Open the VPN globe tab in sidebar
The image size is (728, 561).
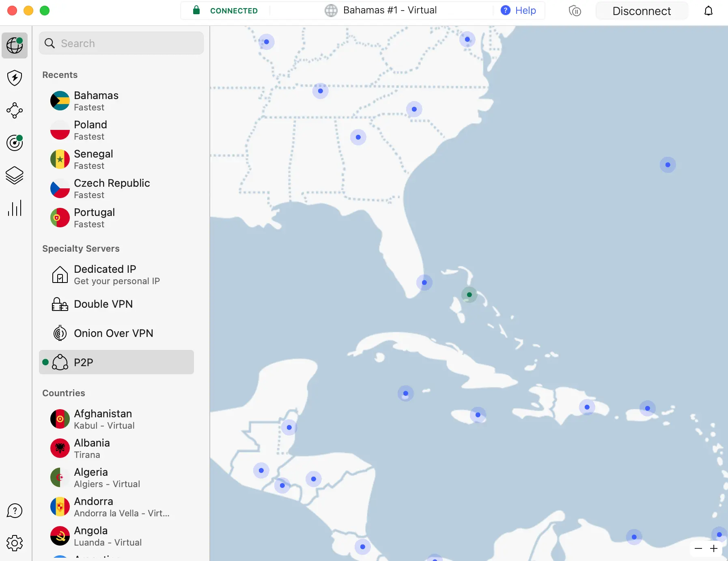15,45
